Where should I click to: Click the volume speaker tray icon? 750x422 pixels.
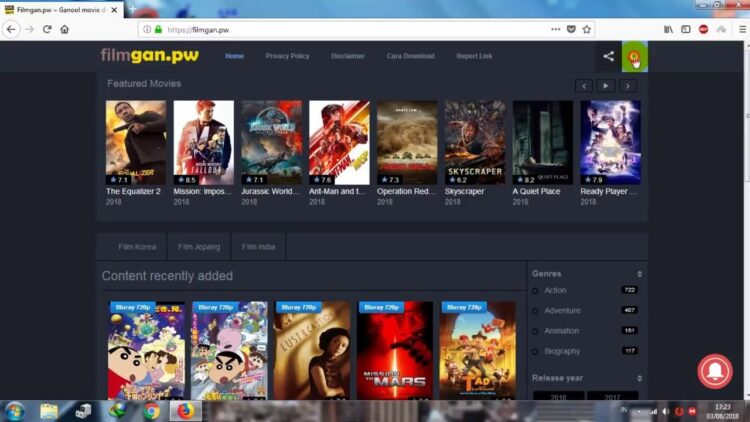click(666, 411)
